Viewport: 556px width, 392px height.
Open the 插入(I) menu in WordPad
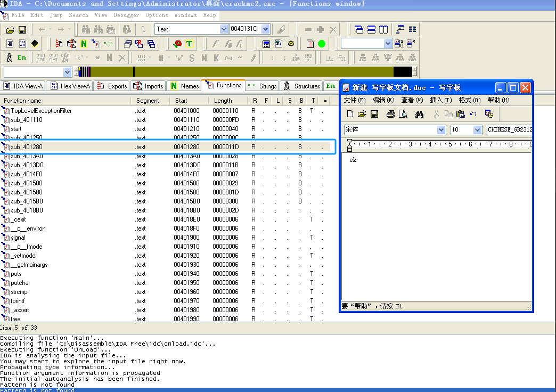point(441,100)
